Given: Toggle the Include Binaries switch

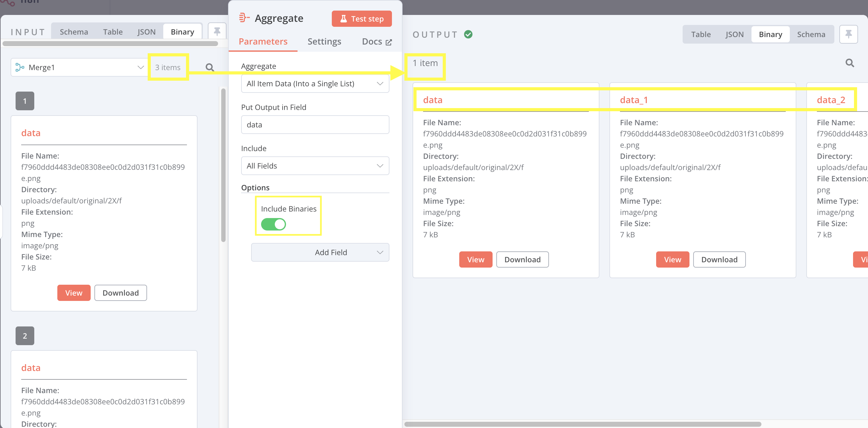Looking at the screenshot, I should (273, 224).
